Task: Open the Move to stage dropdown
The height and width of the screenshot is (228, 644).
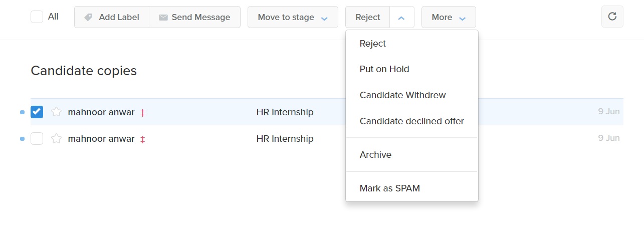Action: [x=293, y=17]
